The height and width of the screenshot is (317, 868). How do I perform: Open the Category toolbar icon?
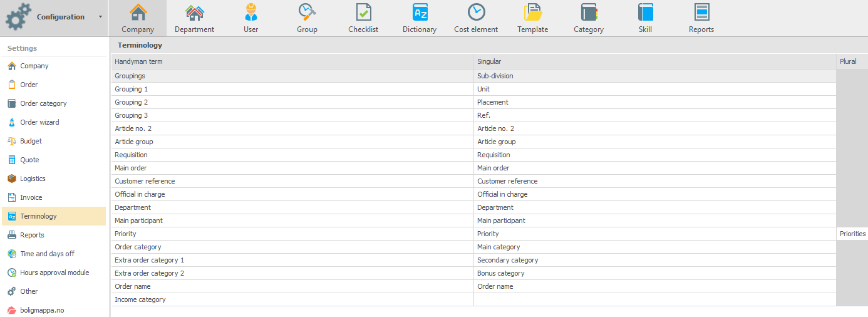click(589, 18)
